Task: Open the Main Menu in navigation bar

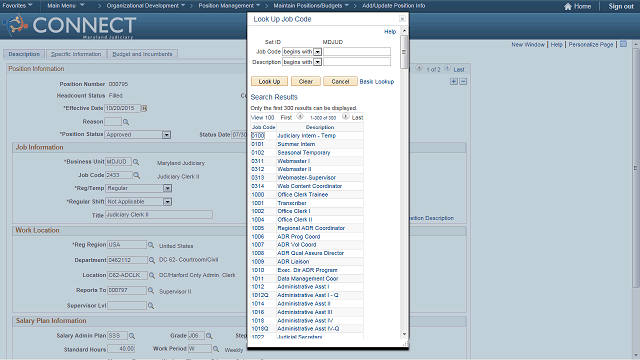Action: click(x=66, y=6)
